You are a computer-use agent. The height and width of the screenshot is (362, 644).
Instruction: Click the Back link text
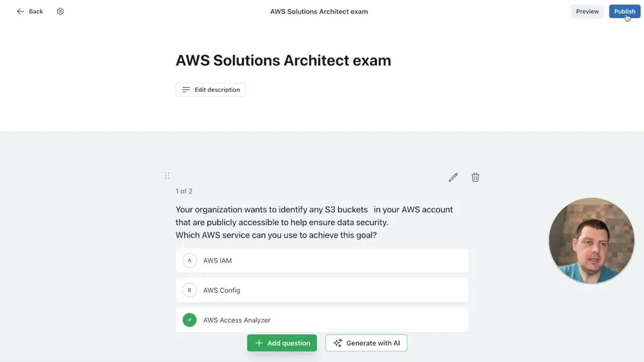point(36,12)
